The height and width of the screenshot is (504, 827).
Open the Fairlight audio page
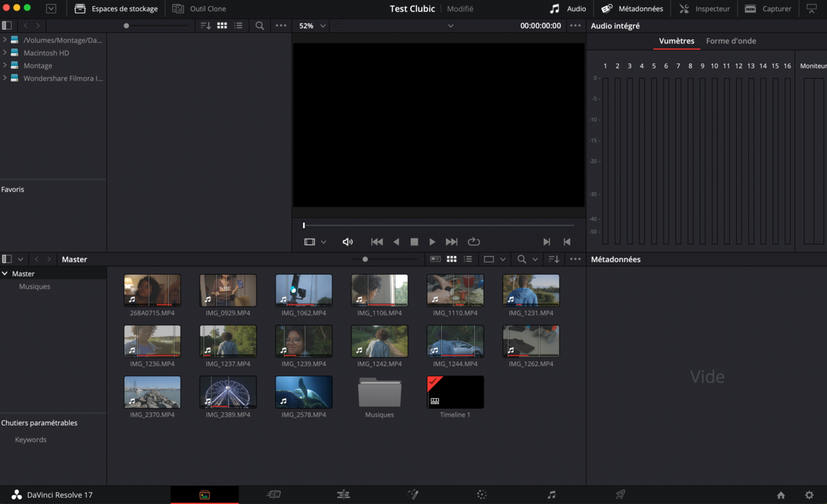551,494
